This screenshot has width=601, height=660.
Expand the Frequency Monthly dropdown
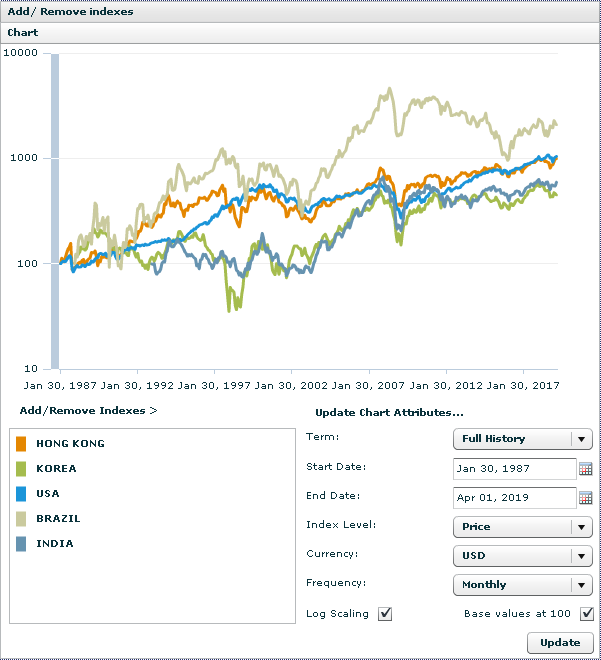click(522, 584)
